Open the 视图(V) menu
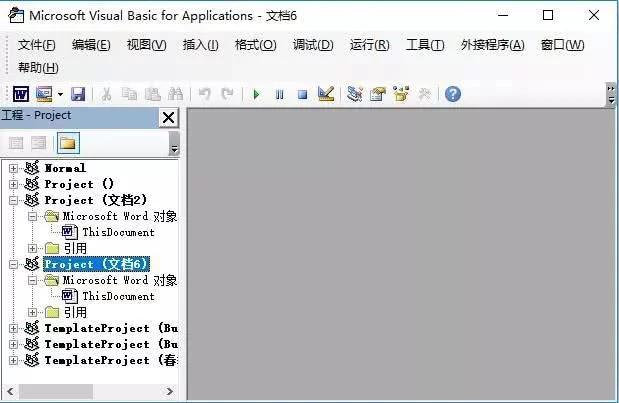Viewport: 619px width, 403px height. pyautogui.click(x=146, y=45)
